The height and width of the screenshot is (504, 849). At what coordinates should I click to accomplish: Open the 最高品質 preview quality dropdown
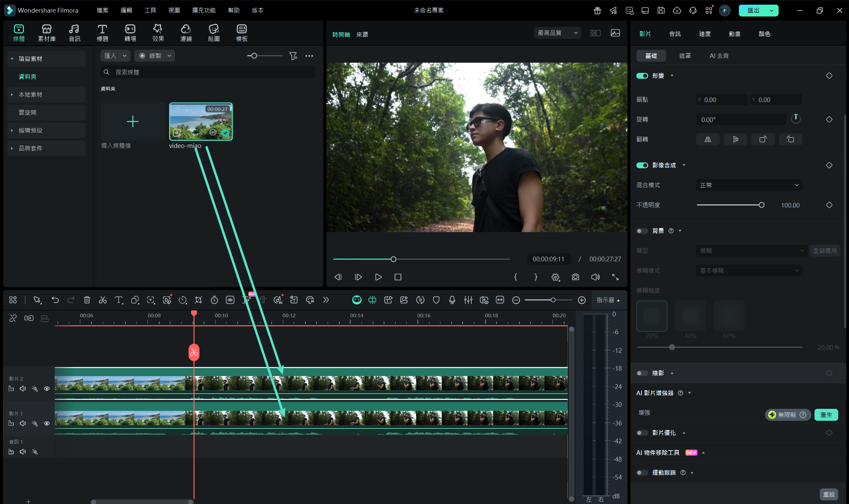point(557,33)
